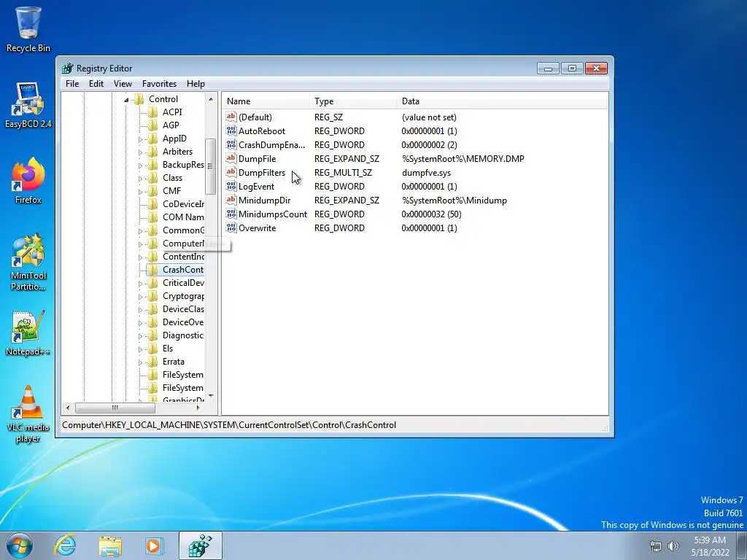Click the Registry Editor taskbar button
Screen dimensions: 747x560
pyautogui.click(x=200, y=545)
